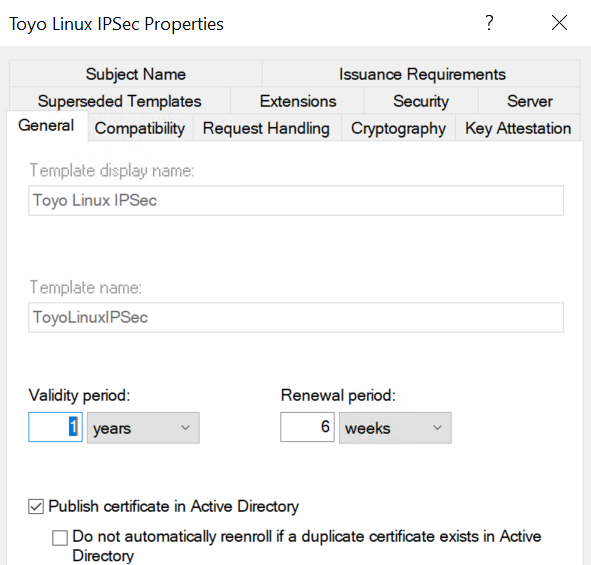Image resolution: width=591 pixels, height=565 pixels.
Task: Switch to the Compatibility tab
Action: (x=140, y=128)
